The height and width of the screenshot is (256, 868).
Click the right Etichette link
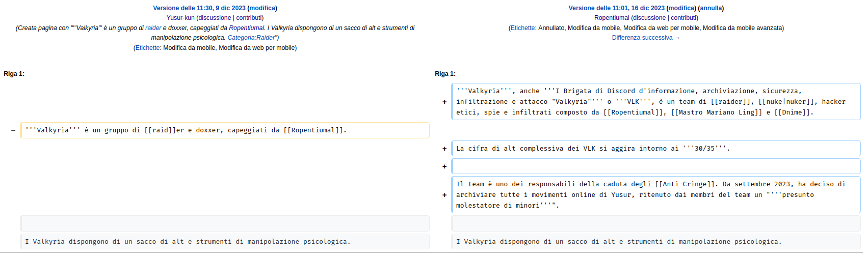pos(523,28)
